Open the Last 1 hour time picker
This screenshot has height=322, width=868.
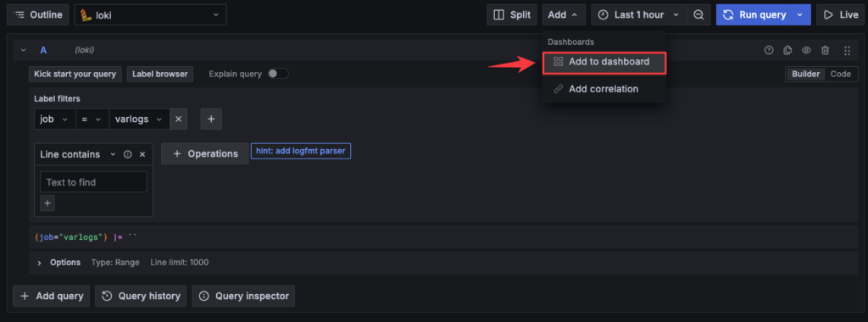click(639, 15)
